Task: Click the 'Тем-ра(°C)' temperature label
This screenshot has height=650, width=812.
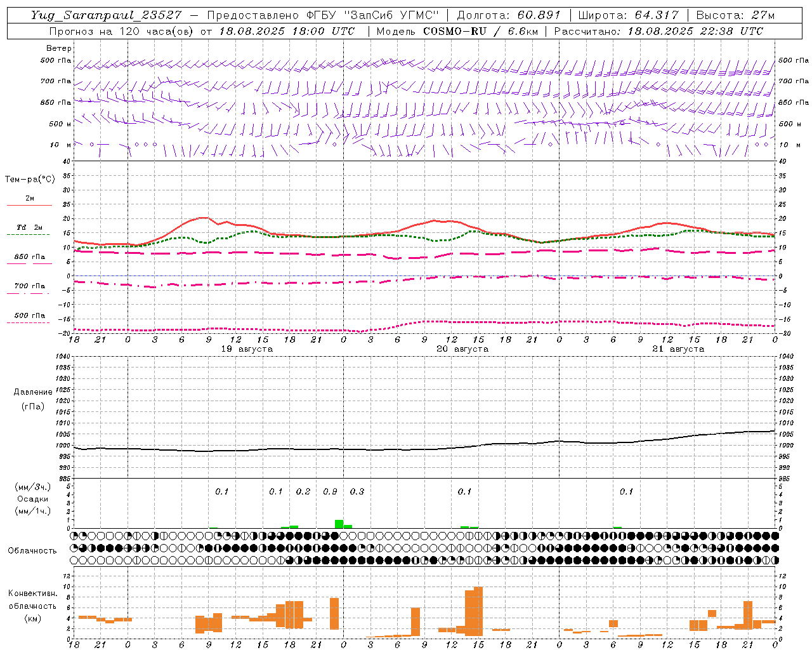Action: point(30,180)
